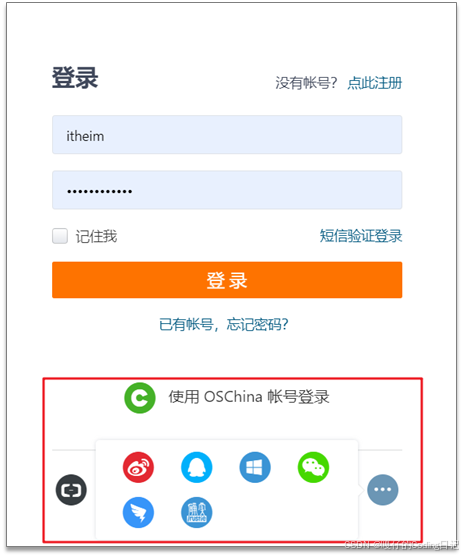Click the 登录 page heading

75,77
